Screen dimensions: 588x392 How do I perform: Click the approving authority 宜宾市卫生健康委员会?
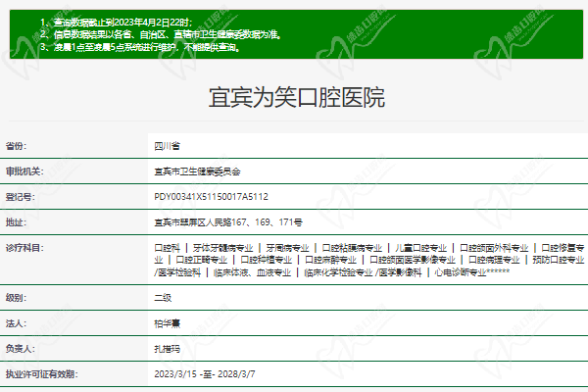(197, 171)
